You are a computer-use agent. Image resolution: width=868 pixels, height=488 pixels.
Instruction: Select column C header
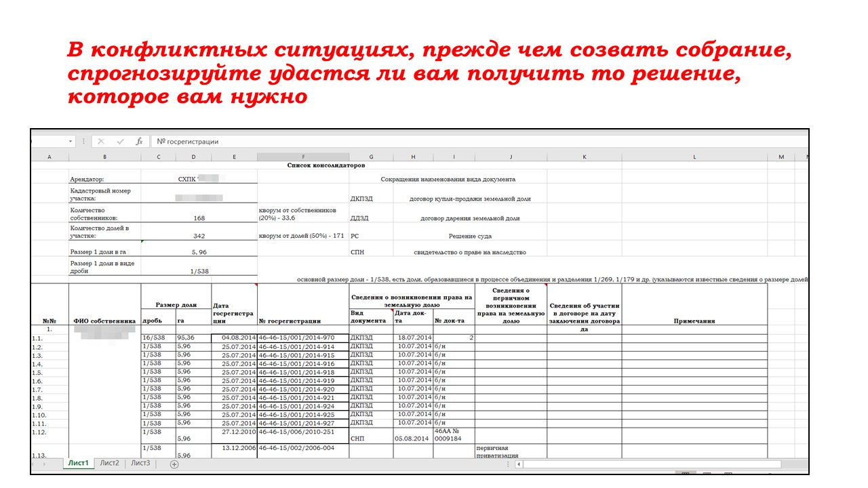(x=158, y=157)
